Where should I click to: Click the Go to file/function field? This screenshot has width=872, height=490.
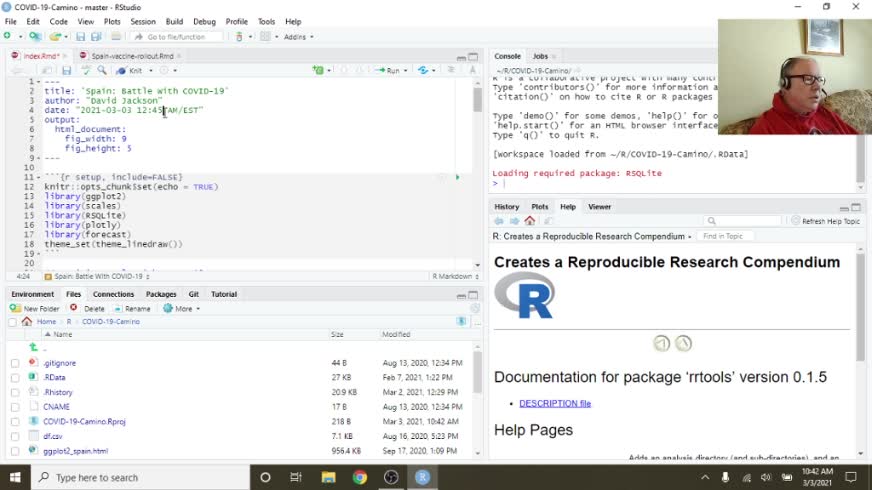[x=178, y=37]
